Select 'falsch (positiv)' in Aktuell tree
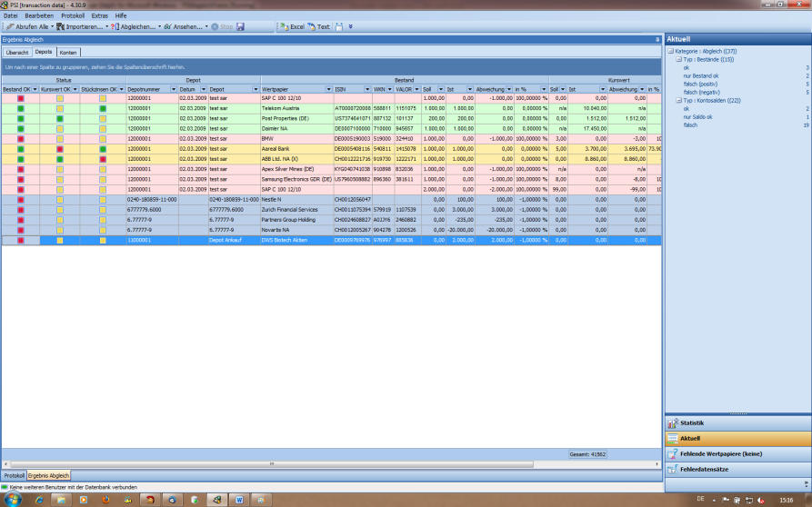Screen dimensions: 812x507 701,84
